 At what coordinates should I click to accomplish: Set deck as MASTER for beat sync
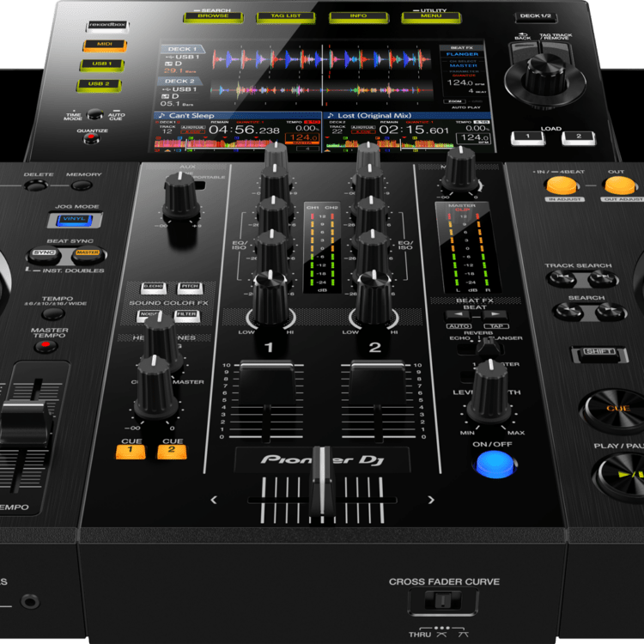(88, 255)
